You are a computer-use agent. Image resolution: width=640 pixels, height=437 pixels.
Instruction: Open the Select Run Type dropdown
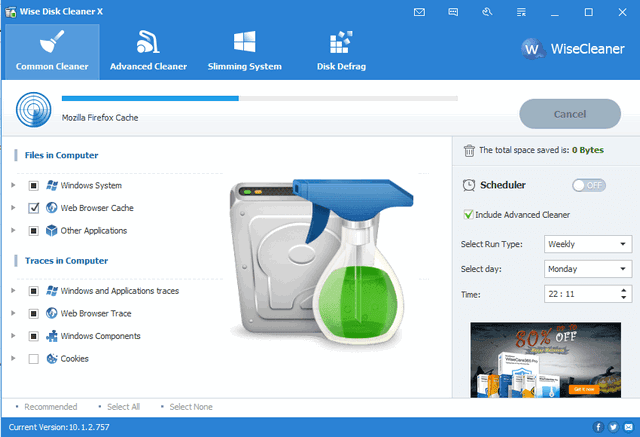pos(587,244)
